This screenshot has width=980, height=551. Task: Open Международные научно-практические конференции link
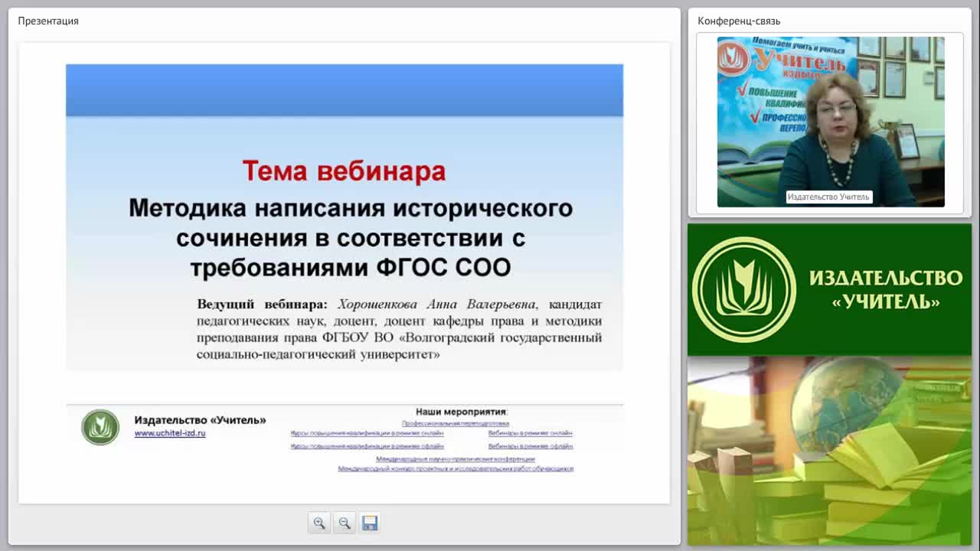pos(456,459)
